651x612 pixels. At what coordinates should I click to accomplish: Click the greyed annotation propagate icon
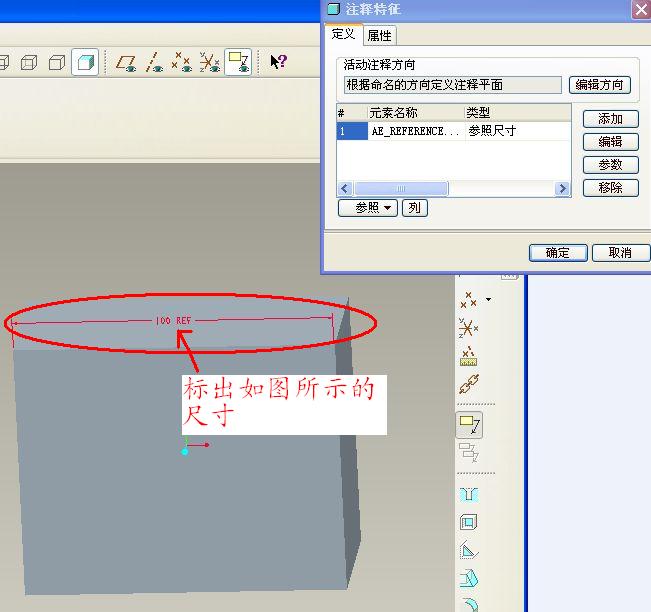(x=469, y=453)
